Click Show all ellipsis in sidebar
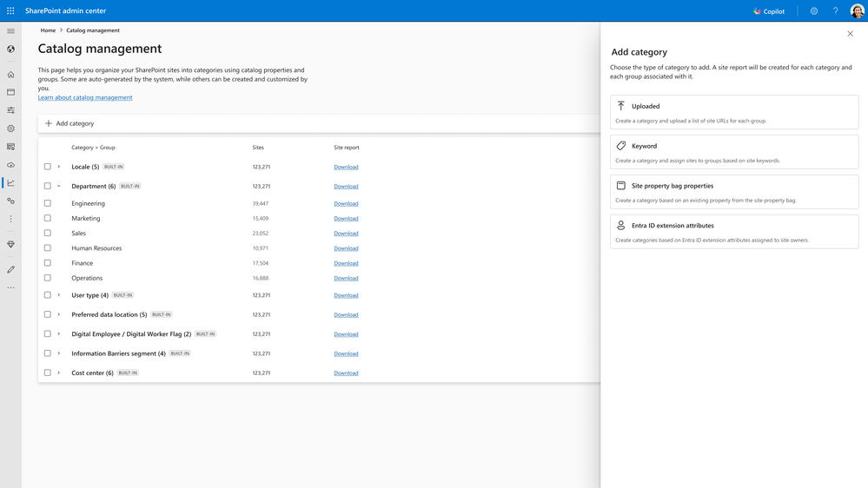The width and height of the screenshot is (868, 488). pos(10,287)
